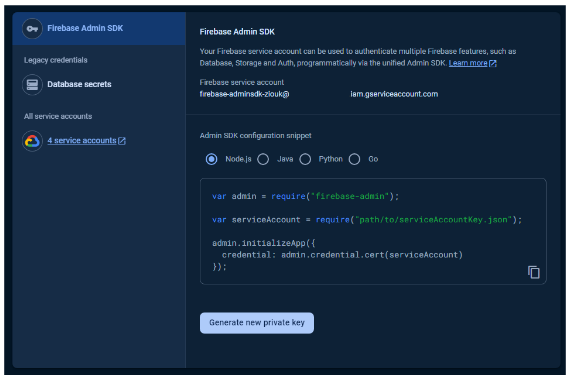Click the Google Cloud logo icon
The height and width of the screenshot is (377, 568).
[32, 141]
